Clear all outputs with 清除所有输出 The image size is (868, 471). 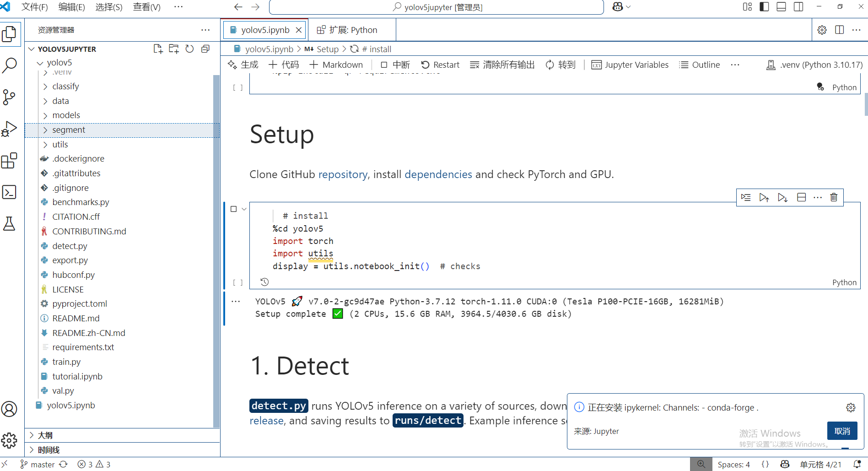point(502,65)
